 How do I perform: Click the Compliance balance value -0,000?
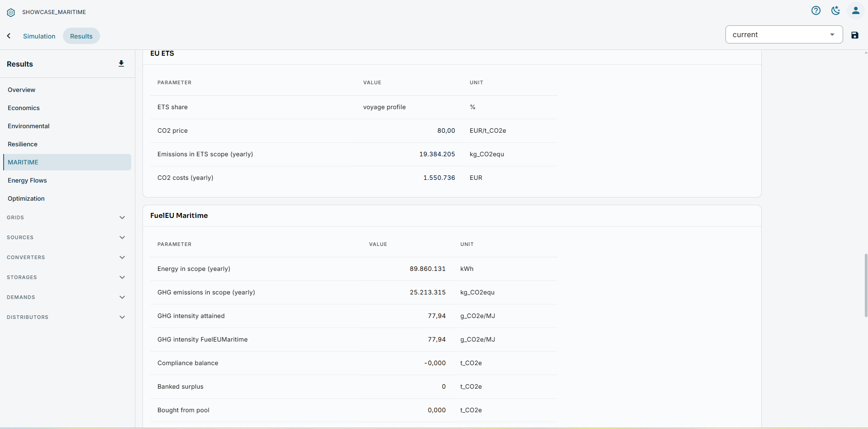pos(435,363)
